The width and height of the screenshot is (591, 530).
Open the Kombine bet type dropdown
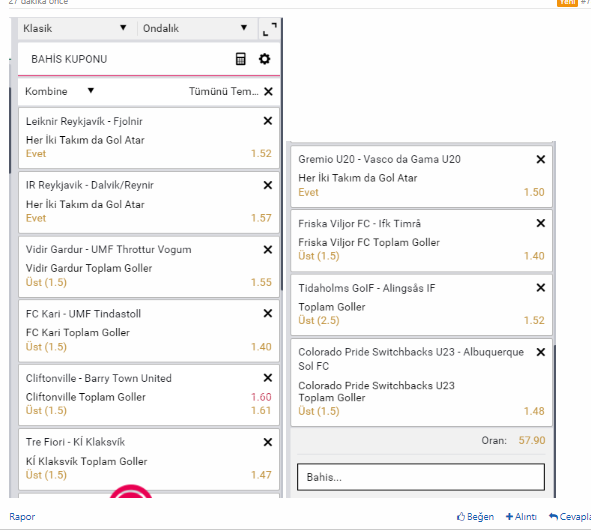pyautogui.click(x=60, y=91)
